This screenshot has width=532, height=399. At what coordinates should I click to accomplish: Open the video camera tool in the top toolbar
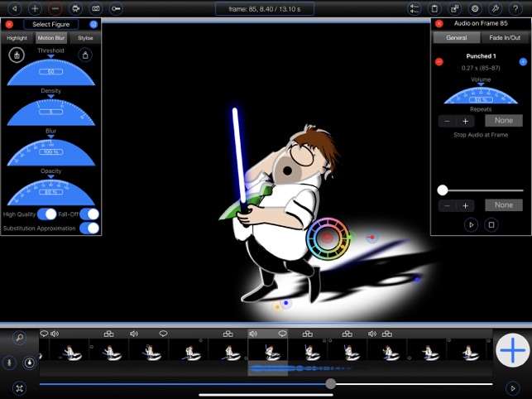tap(75, 8)
